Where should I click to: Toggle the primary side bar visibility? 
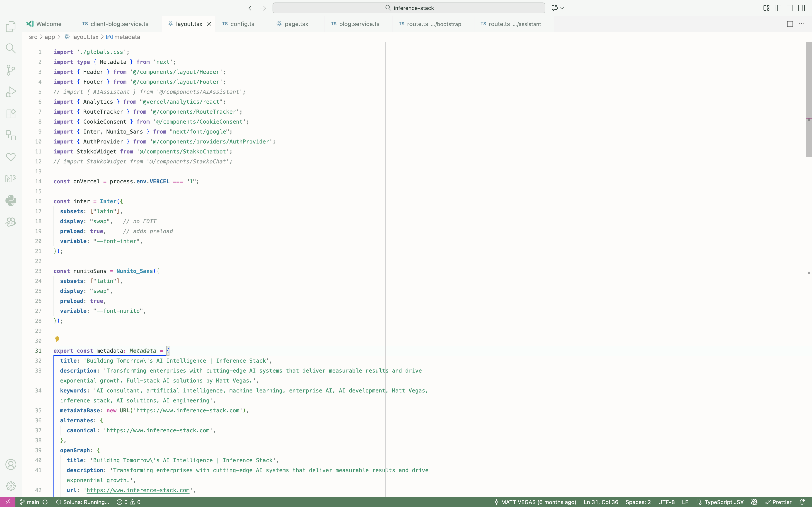pyautogui.click(x=778, y=8)
